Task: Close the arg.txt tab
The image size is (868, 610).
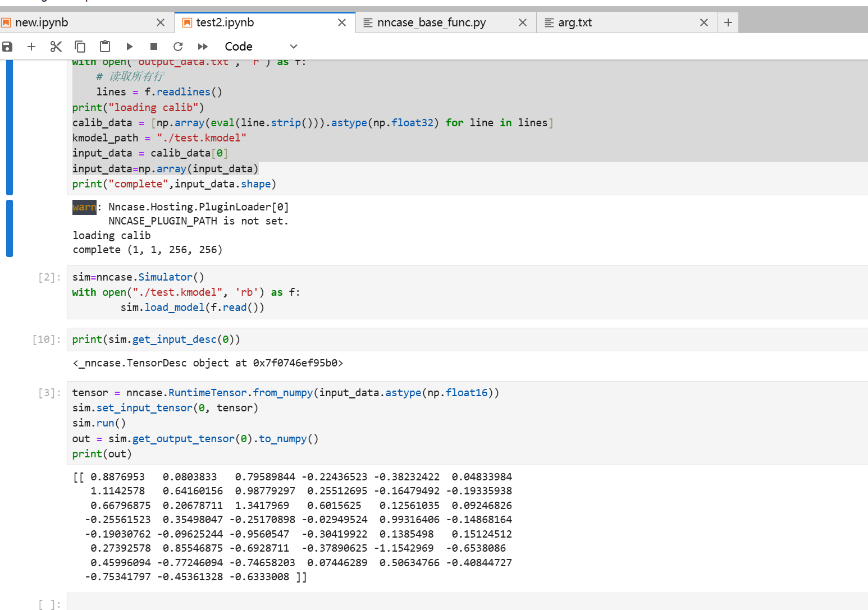Action: click(x=704, y=22)
